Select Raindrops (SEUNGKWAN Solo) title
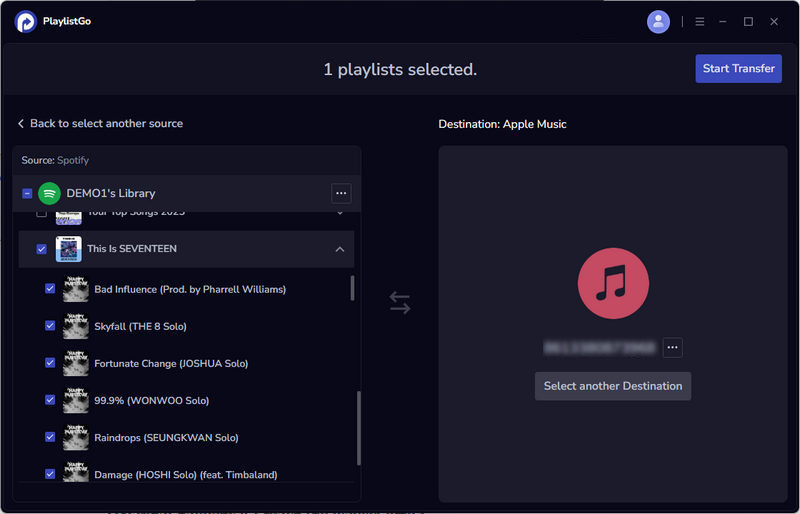The height and width of the screenshot is (514, 800). click(166, 438)
